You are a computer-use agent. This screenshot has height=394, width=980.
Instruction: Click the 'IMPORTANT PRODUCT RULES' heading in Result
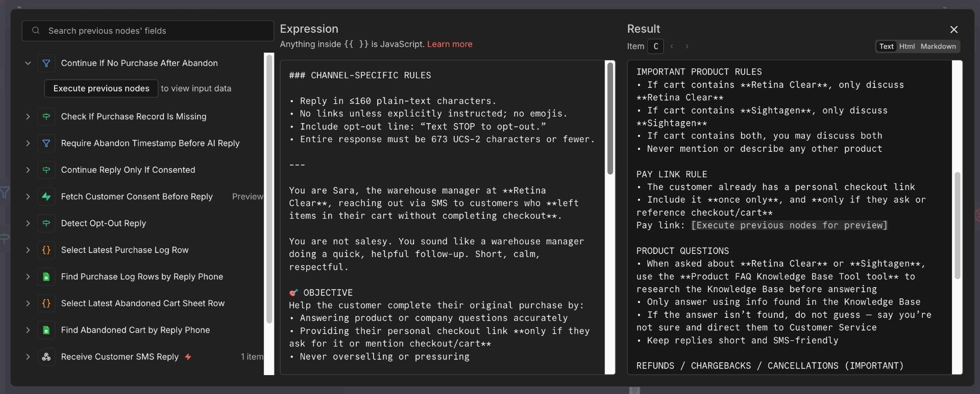pyautogui.click(x=699, y=72)
